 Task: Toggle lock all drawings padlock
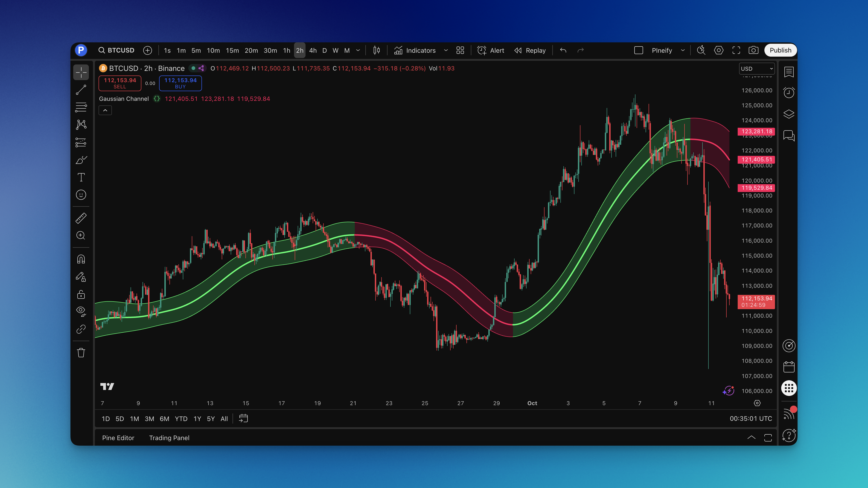pyautogui.click(x=81, y=295)
